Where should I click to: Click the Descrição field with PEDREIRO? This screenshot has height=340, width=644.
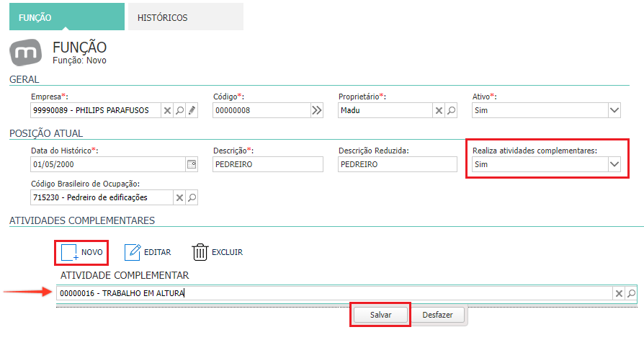[268, 164]
